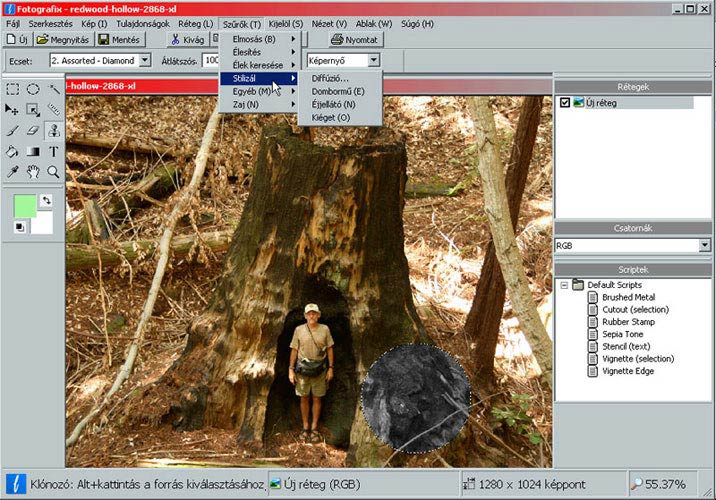Select the elliptical selection tool
The image size is (716, 500).
[33, 89]
